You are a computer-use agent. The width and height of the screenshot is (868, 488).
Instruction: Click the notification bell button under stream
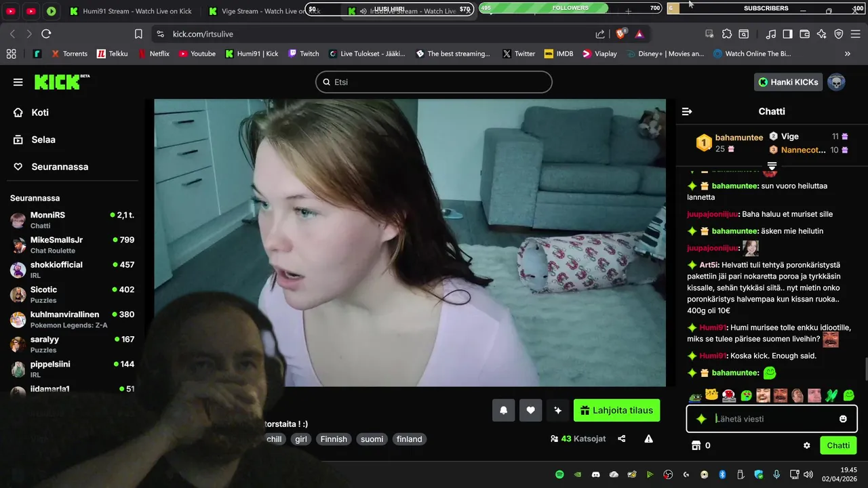point(503,410)
